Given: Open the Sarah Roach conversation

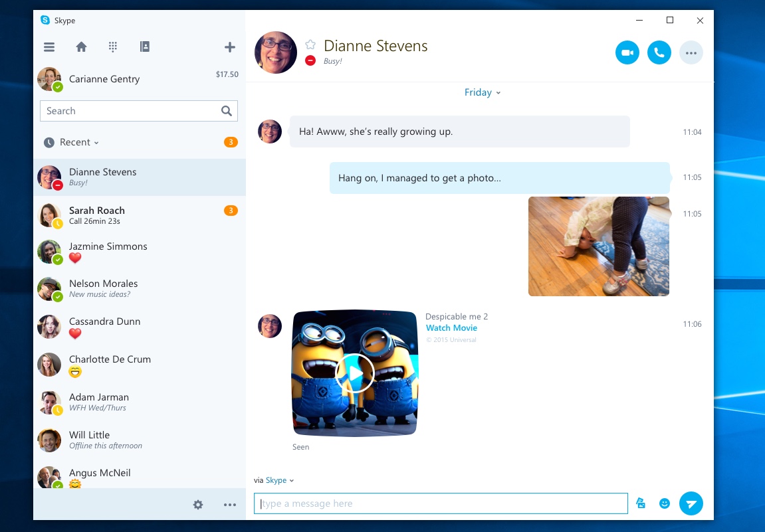Looking at the screenshot, I should 140,215.
